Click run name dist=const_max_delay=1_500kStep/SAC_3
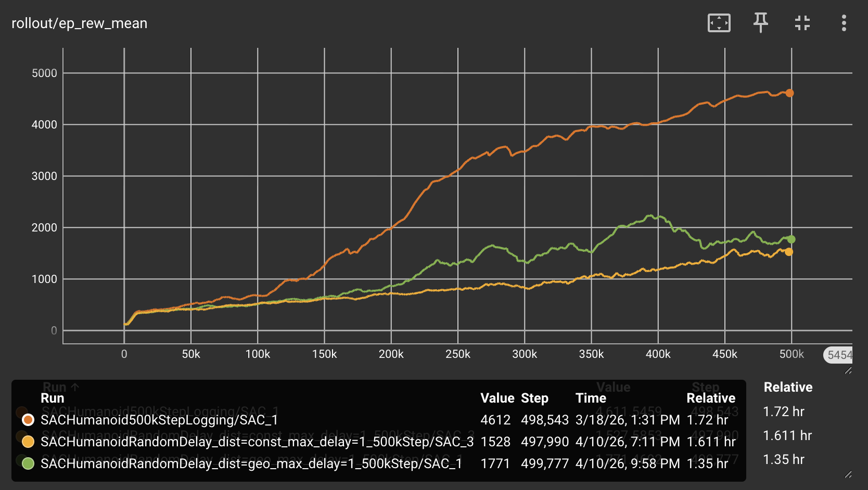 coord(257,442)
